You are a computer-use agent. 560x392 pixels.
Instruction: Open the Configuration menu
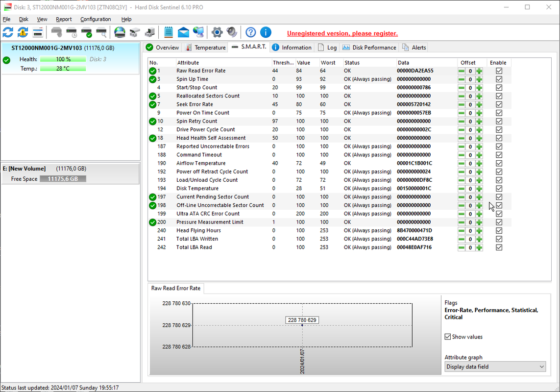(96, 19)
